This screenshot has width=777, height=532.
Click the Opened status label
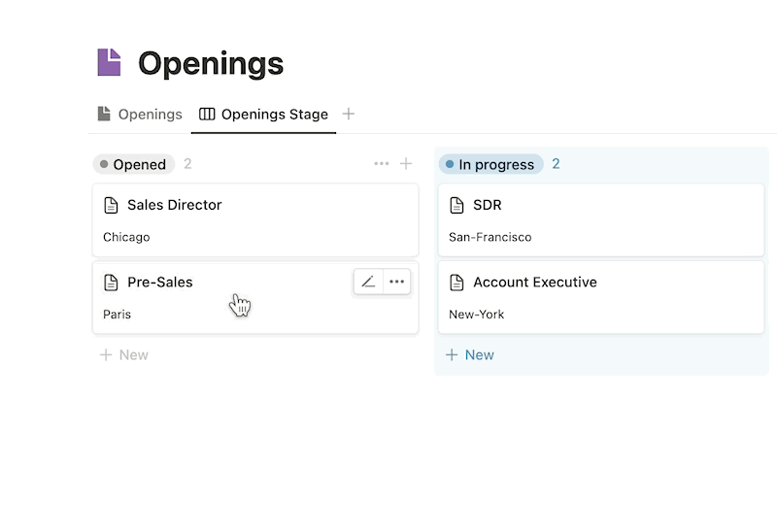[x=133, y=164]
